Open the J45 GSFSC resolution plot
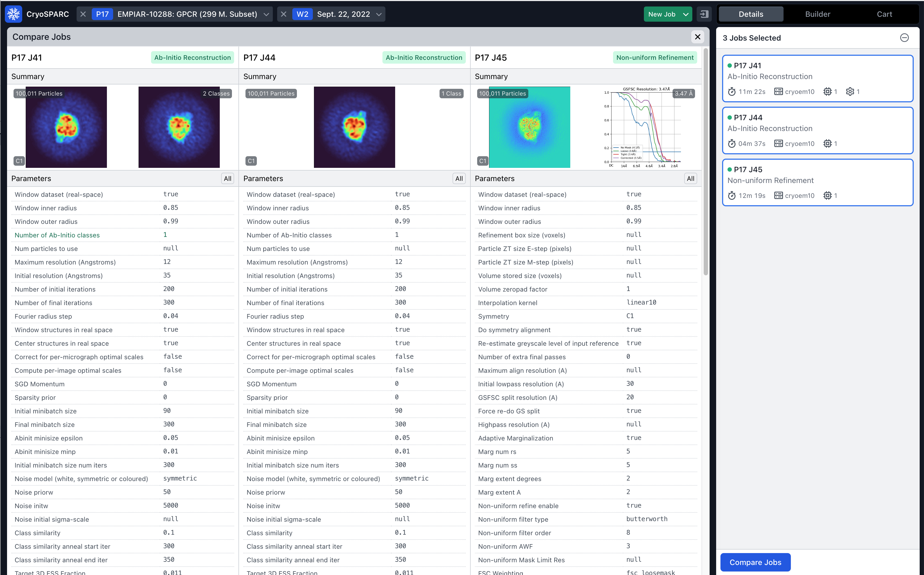 point(642,128)
